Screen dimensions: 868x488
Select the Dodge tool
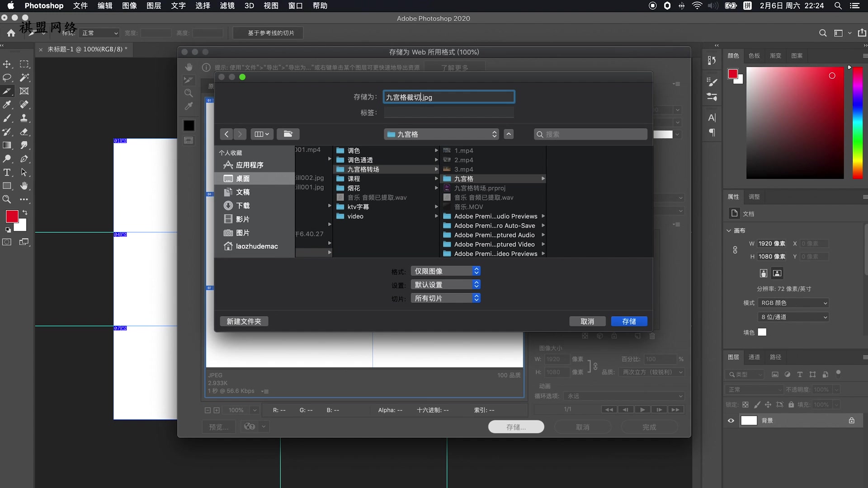pos(7,159)
